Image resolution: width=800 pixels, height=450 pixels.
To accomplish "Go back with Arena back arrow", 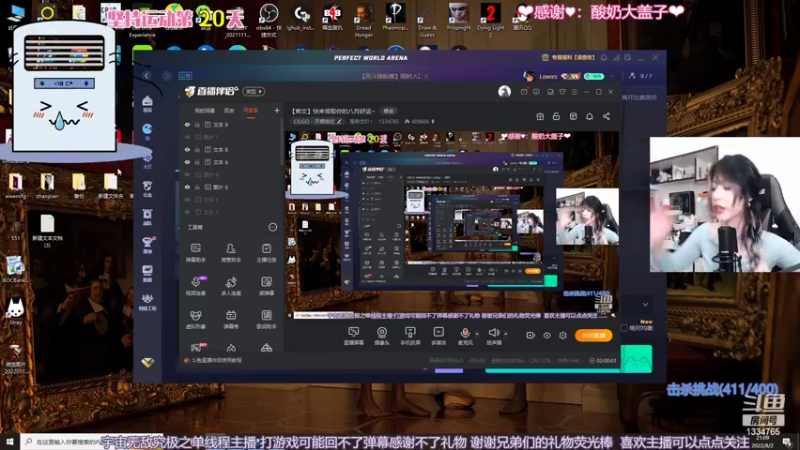I will tap(147, 76).
